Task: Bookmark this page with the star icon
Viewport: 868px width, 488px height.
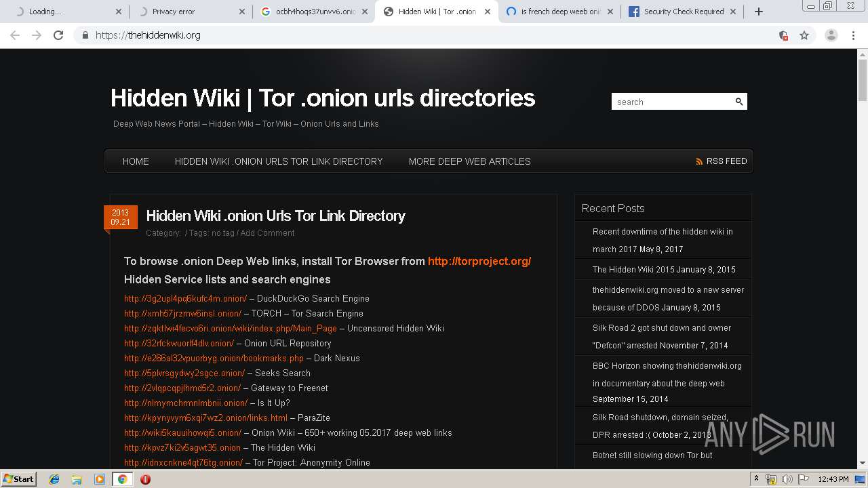Action: (x=804, y=35)
